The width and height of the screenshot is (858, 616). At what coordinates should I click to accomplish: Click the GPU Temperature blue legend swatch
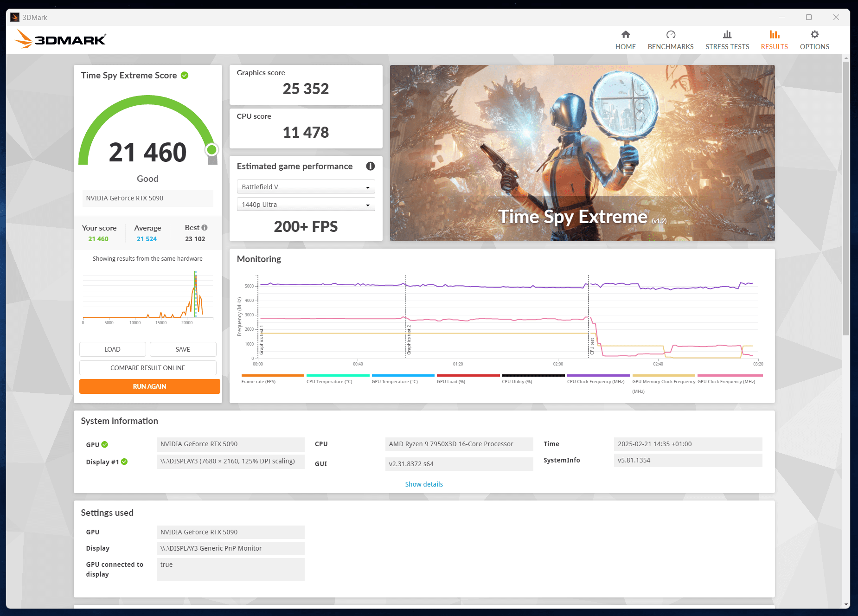point(403,375)
